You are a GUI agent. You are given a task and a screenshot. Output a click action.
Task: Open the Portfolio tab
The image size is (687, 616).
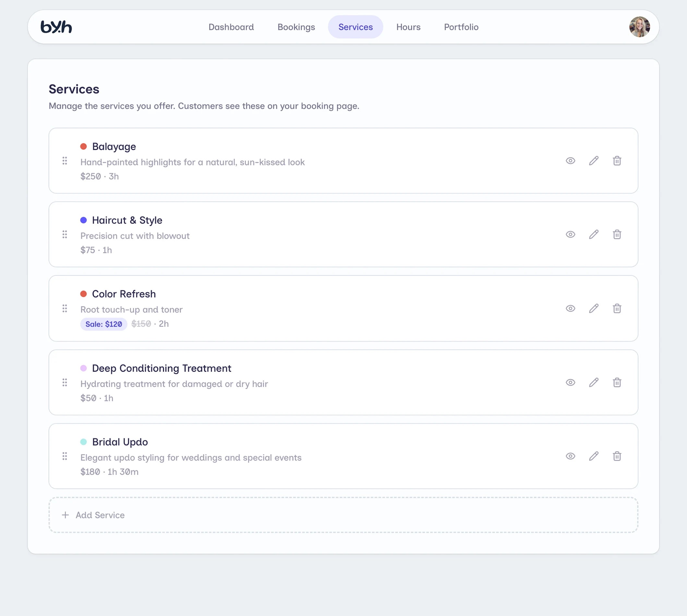pyautogui.click(x=461, y=27)
